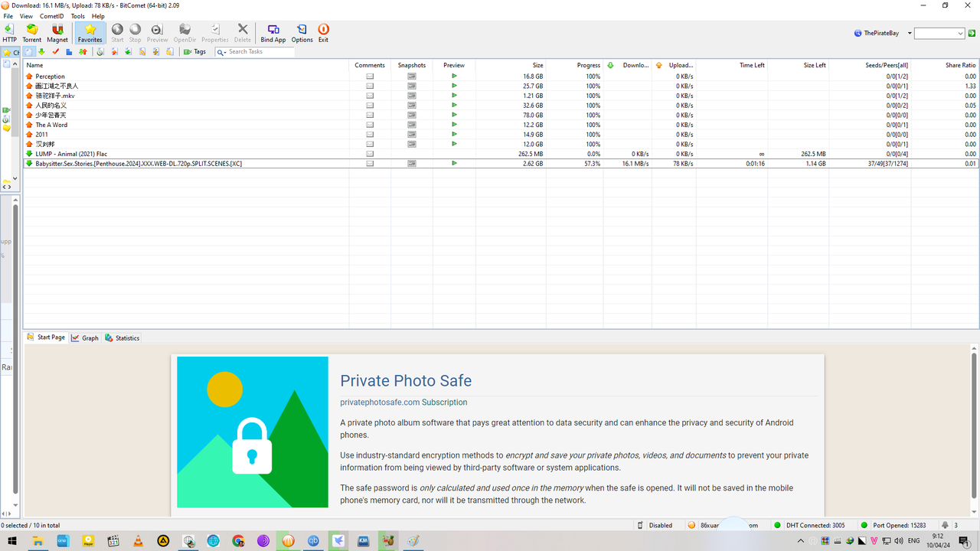Select the 'The A Word' task
The width and height of the screenshot is (980, 551).
coord(501,125)
